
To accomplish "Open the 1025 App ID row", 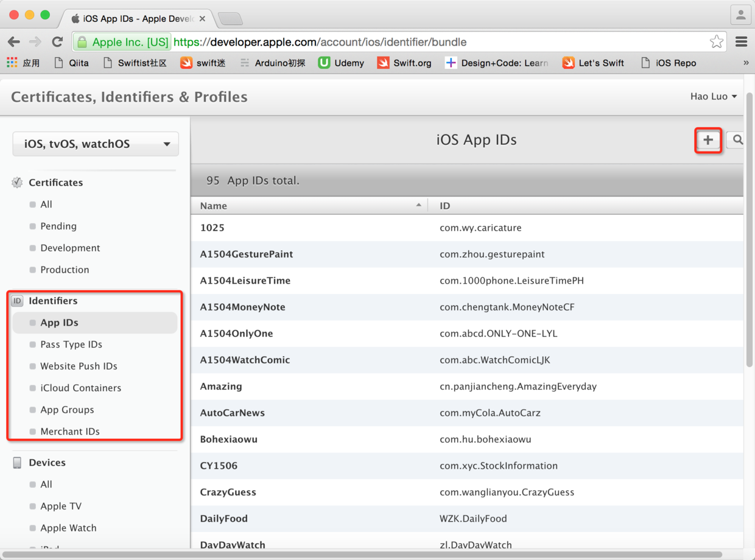I will tap(467, 228).
